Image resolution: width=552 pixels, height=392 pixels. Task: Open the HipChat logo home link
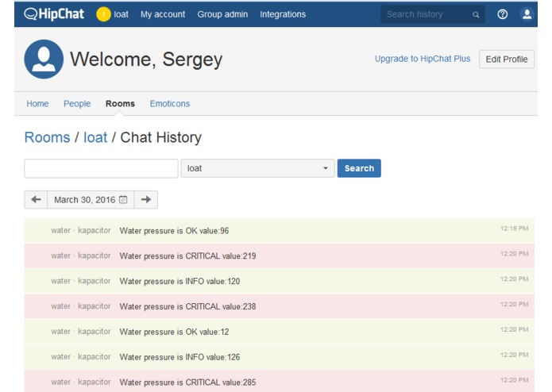[54, 14]
